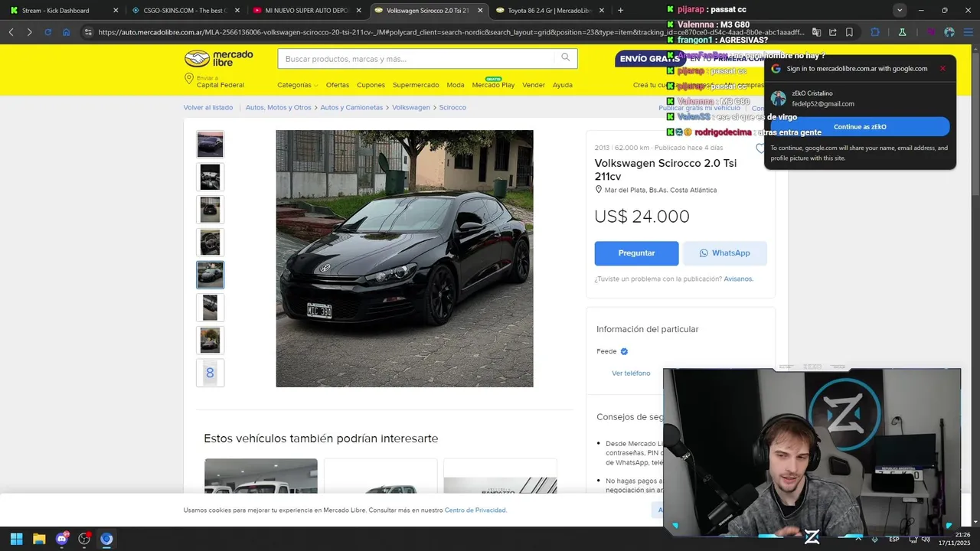Open the tab search dropdown arrow
Viewport: 980px width, 551px height.
(x=900, y=10)
